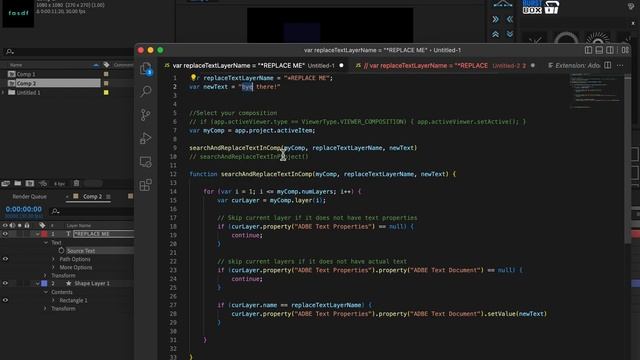This screenshot has width=640, height=360.
Task: Create a new composition in Project panel
Action: coord(30,184)
